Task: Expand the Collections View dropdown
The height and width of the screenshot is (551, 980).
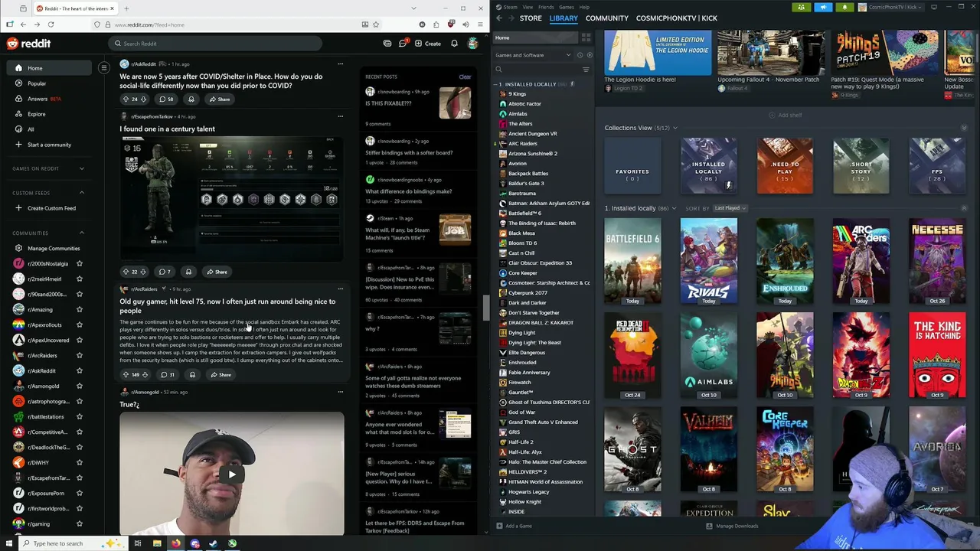Action: pyautogui.click(x=675, y=128)
